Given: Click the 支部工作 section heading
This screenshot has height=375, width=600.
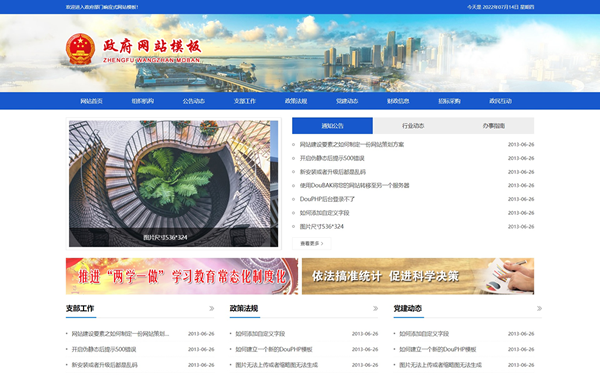Looking at the screenshot, I should click(80, 308).
